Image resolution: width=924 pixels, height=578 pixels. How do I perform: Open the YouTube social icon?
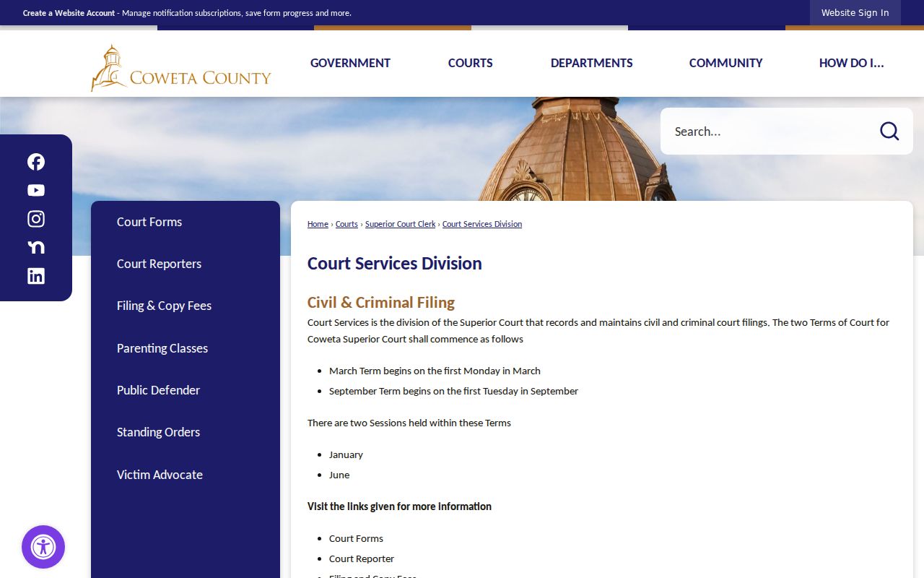click(36, 190)
